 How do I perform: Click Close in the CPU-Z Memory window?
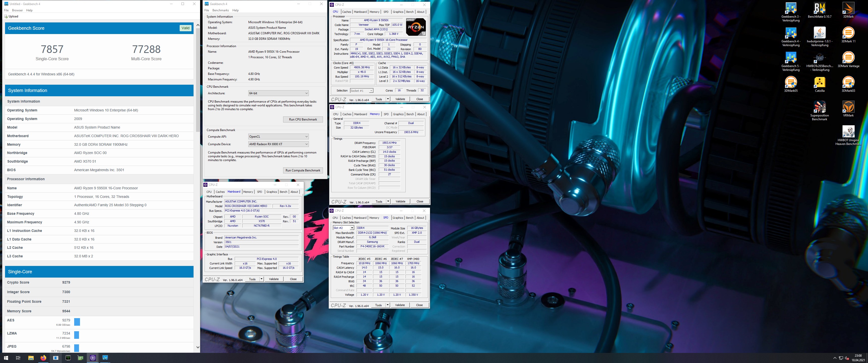coord(420,201)
